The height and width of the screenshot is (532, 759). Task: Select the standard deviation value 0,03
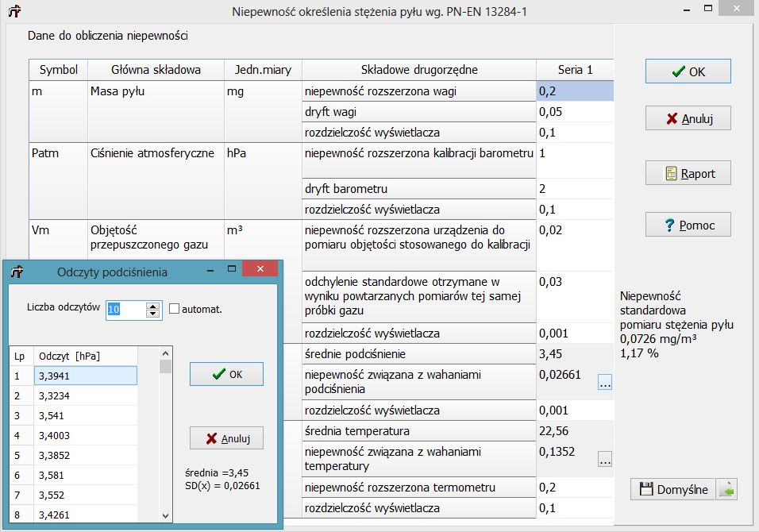tap(575, 297)
